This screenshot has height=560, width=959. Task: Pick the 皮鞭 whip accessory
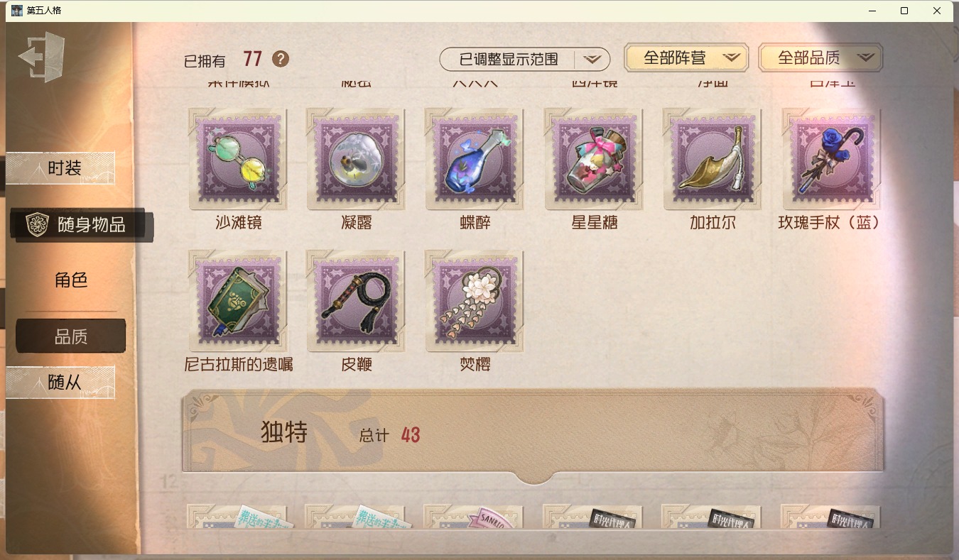[x=357, y=302]
